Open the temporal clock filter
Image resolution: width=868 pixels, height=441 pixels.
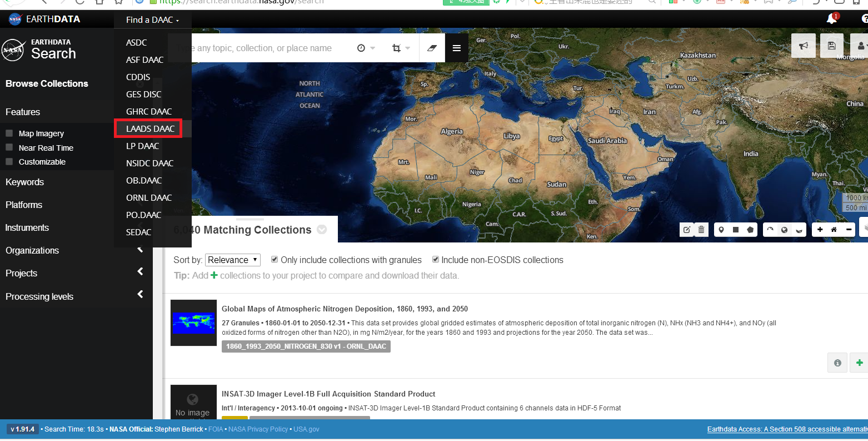pyautogui.click(x=366, y=48)
